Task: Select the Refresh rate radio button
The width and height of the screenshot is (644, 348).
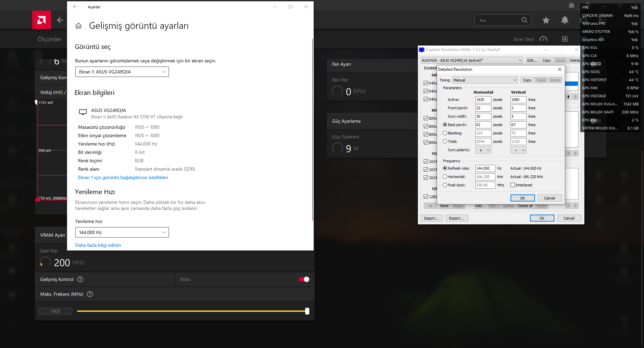Action: click(445, 168)
